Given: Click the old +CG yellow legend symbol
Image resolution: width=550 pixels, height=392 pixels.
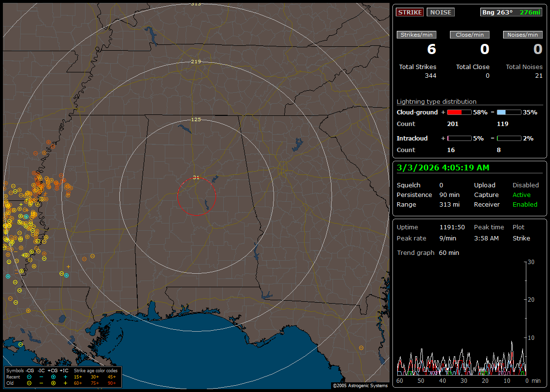Looking at the screenshot, I should click(x=53, y=383).
